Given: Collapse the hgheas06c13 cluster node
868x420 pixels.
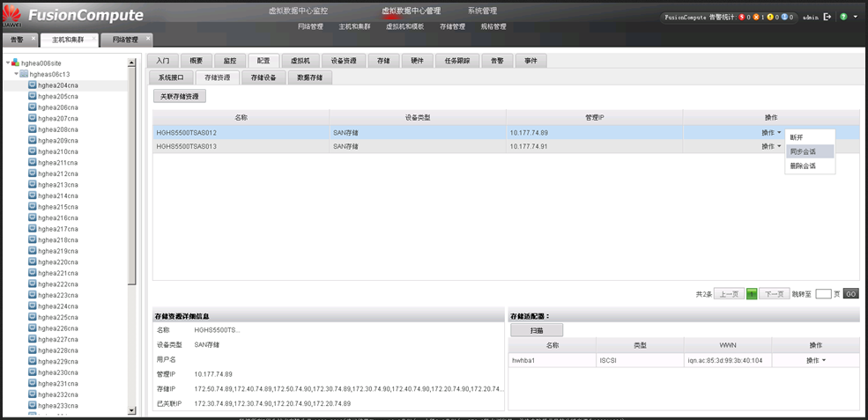Looking at the screenshot, I should coord(16,74).
